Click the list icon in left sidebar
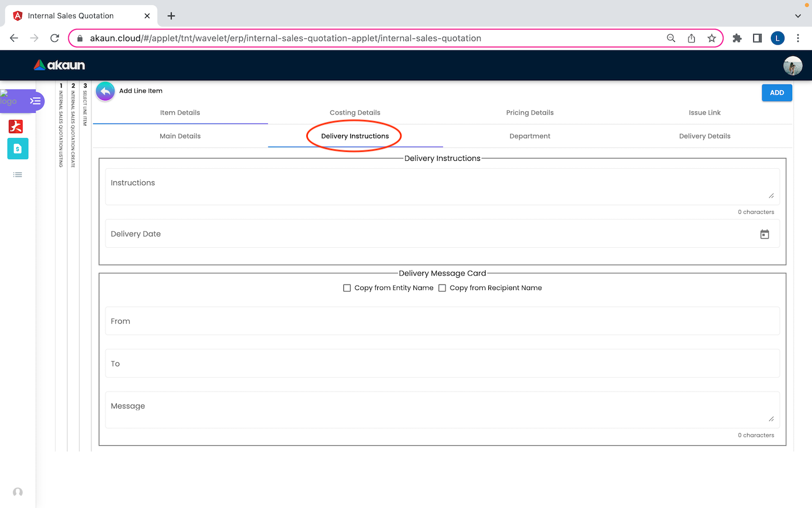 click(17, 175)
